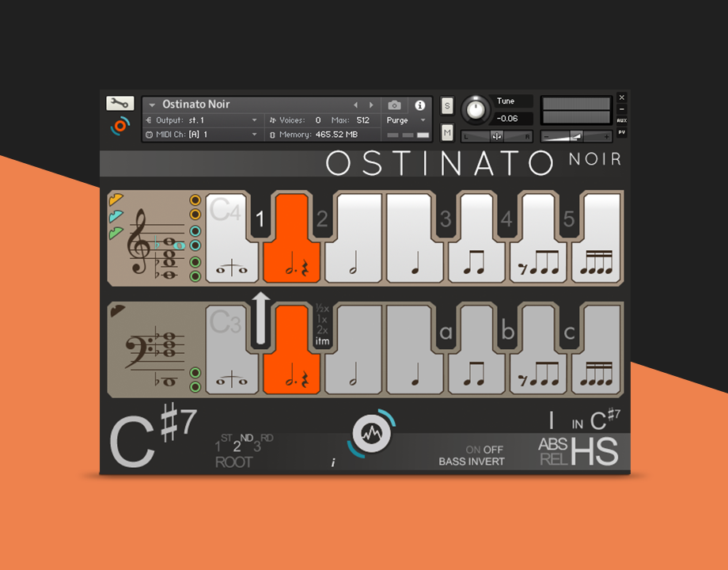
Task: Toggle Bass Invert ON
Action: (473, 450)
